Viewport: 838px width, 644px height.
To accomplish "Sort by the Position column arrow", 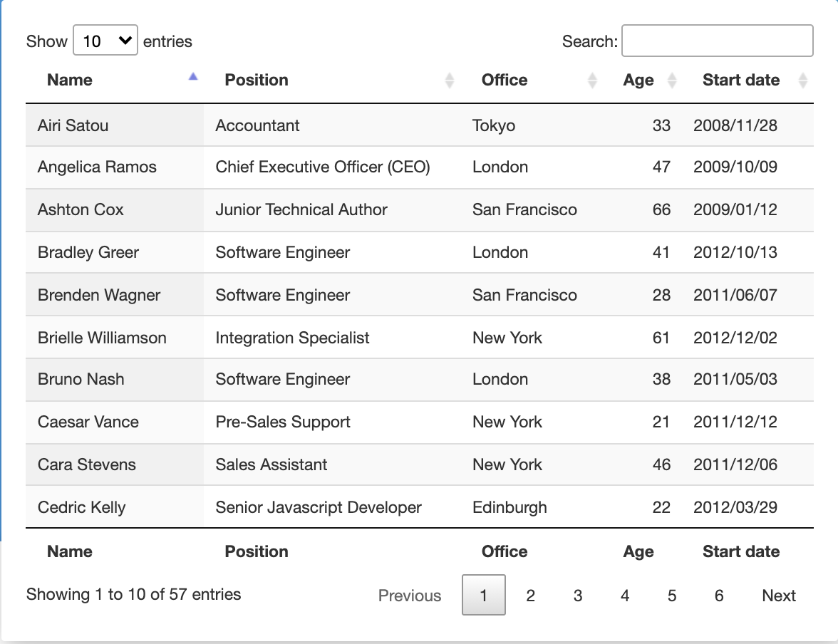I will click(x=450, y=80).
